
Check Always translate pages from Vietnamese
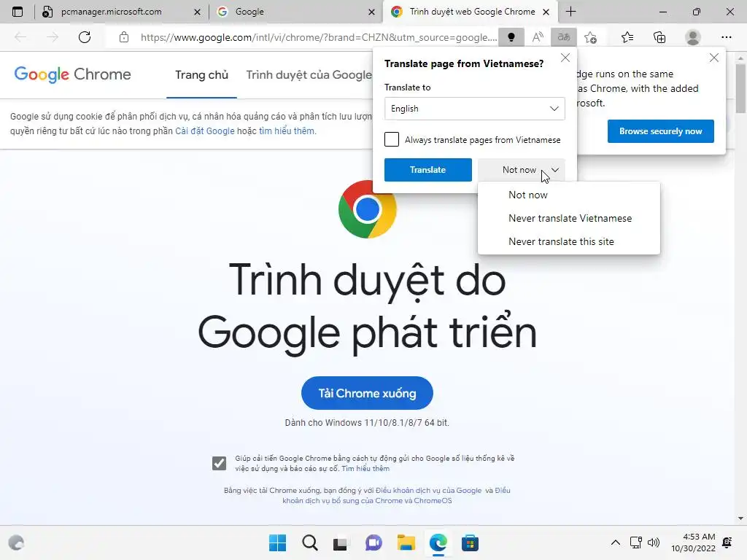point(392,139)
